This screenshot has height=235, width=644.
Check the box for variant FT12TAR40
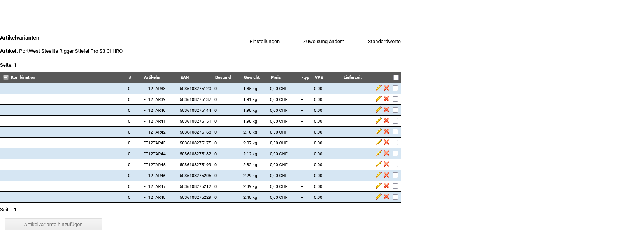(395, 110)
